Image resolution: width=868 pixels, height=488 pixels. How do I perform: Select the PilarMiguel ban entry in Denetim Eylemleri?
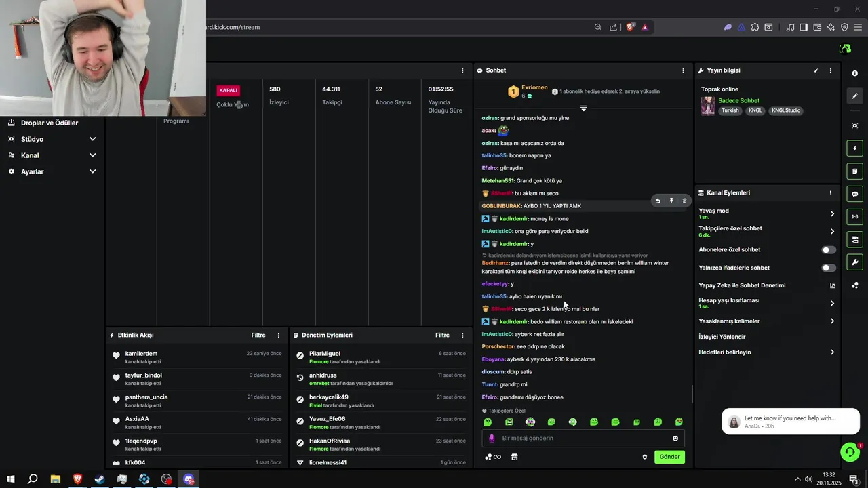(x=380, y=358)
